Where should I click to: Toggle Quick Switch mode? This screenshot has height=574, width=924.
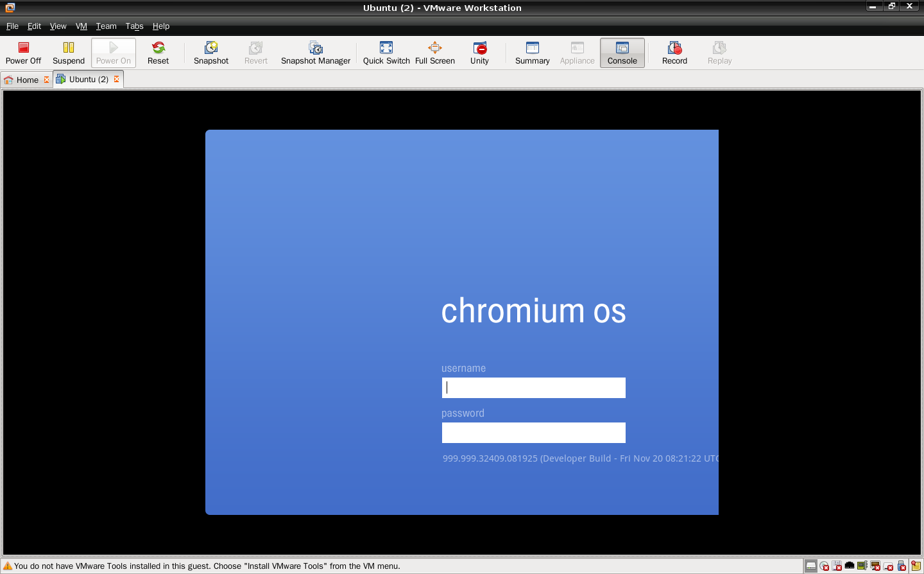[x=386, y=52]
